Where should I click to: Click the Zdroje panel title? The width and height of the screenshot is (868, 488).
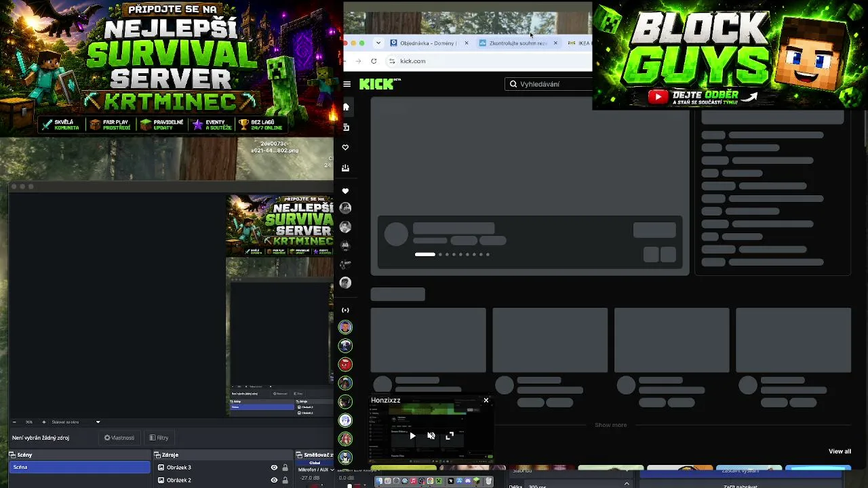pyautogui.click(x=170, y=455)
